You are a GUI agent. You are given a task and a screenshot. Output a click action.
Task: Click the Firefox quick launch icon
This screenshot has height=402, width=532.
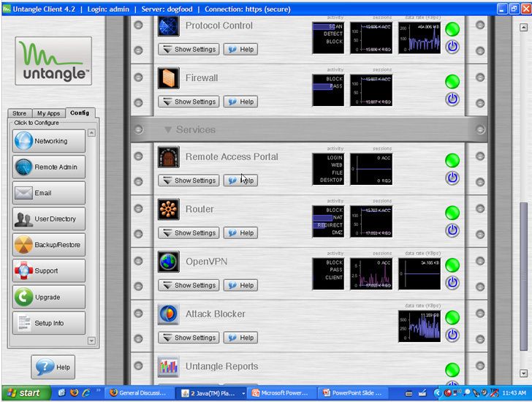click(74, 392)
